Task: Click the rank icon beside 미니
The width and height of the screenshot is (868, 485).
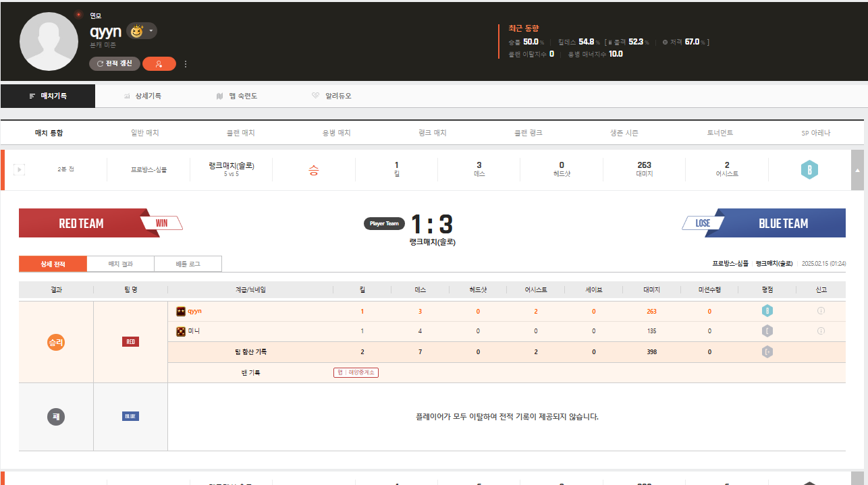Action: 181,331
